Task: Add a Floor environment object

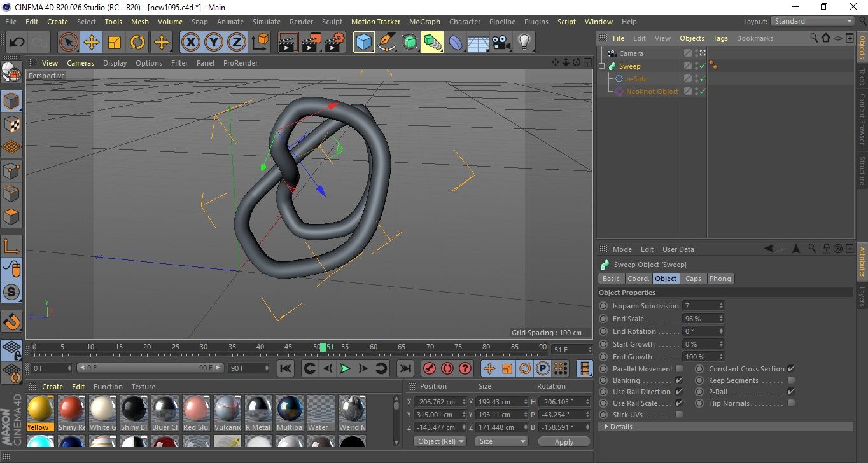Action: point(478,43)
